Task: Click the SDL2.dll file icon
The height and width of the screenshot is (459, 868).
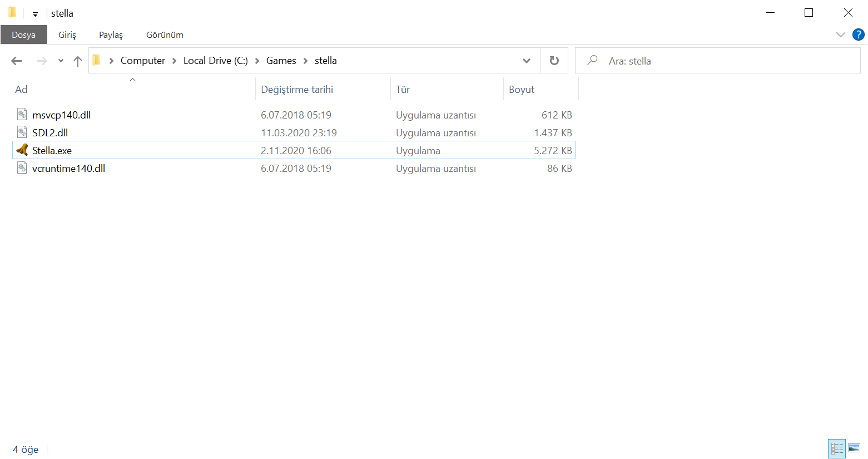Action: pos(22,132)
